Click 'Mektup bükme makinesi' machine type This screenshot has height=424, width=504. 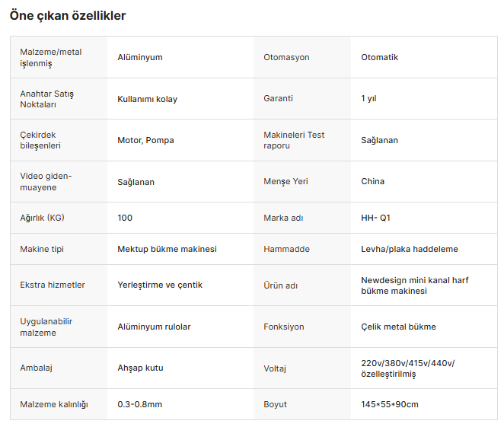click(x=167, y=249)
